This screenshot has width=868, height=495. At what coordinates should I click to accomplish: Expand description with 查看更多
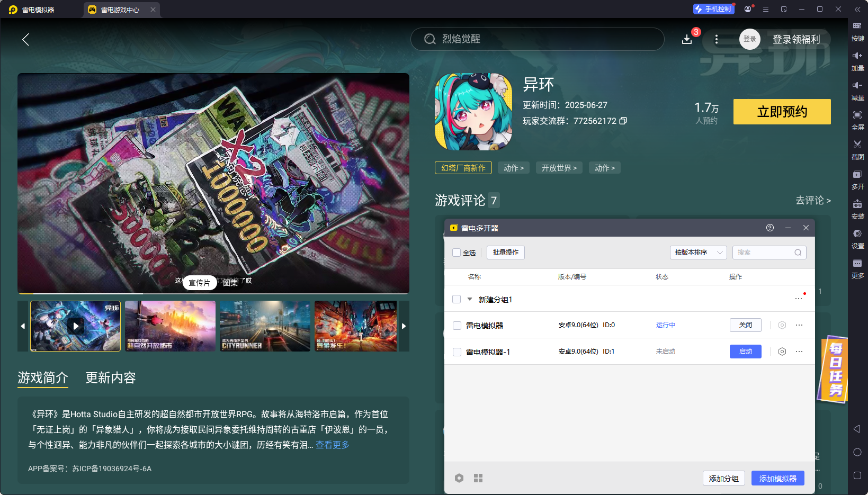tap(333, 445)
